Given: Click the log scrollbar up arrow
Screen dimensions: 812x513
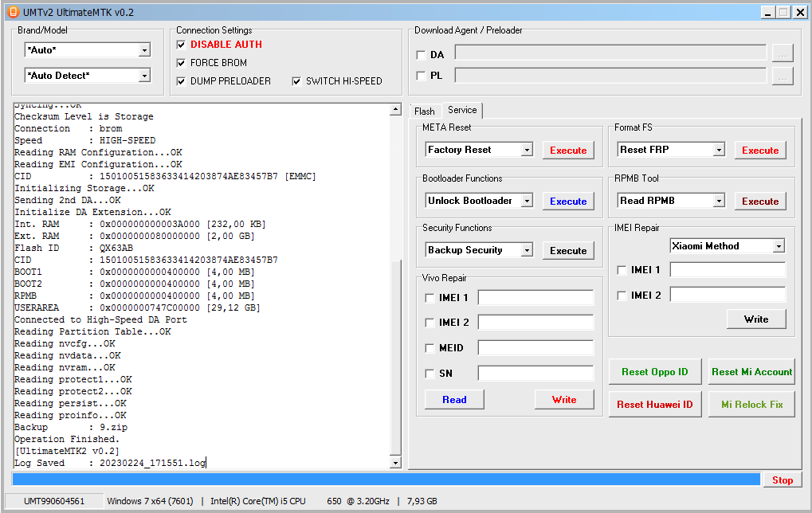Looking at the screenshot, I should 396,109.
